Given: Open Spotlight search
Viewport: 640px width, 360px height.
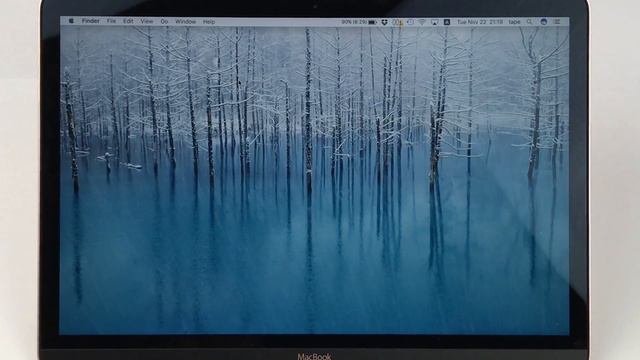Looking at the screenshot, I should tap(529, 22).
